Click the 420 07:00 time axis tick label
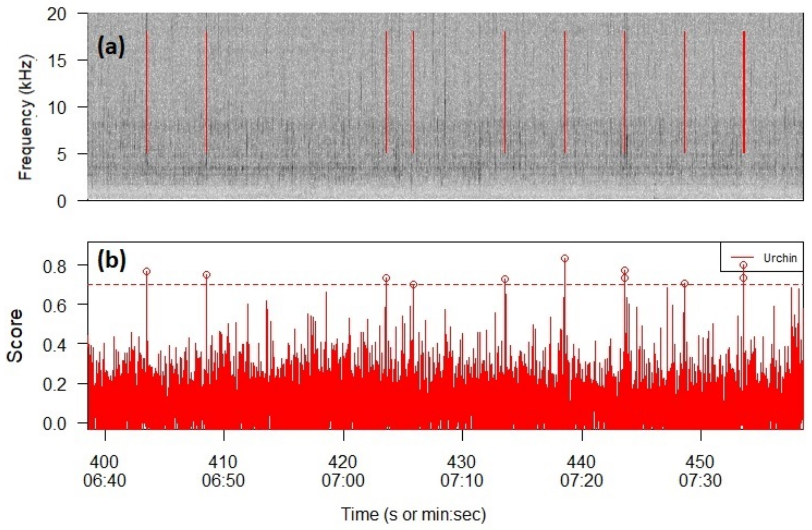 pos(343,472)
